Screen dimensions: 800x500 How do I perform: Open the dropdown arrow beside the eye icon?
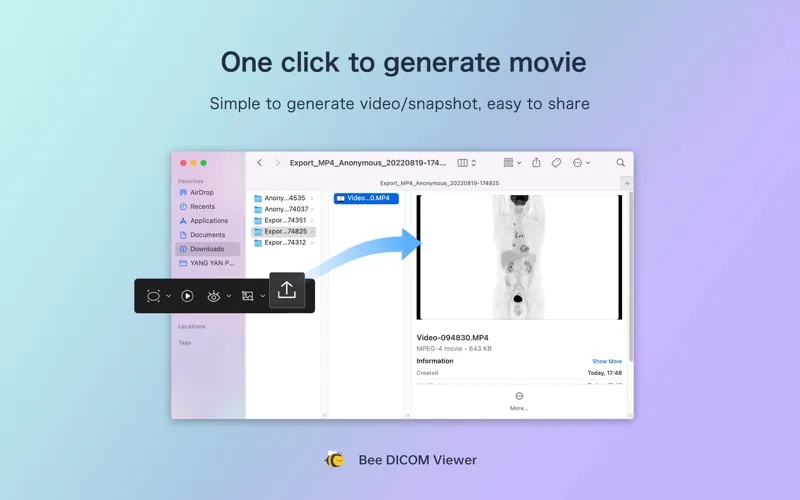tap(229, 296)
